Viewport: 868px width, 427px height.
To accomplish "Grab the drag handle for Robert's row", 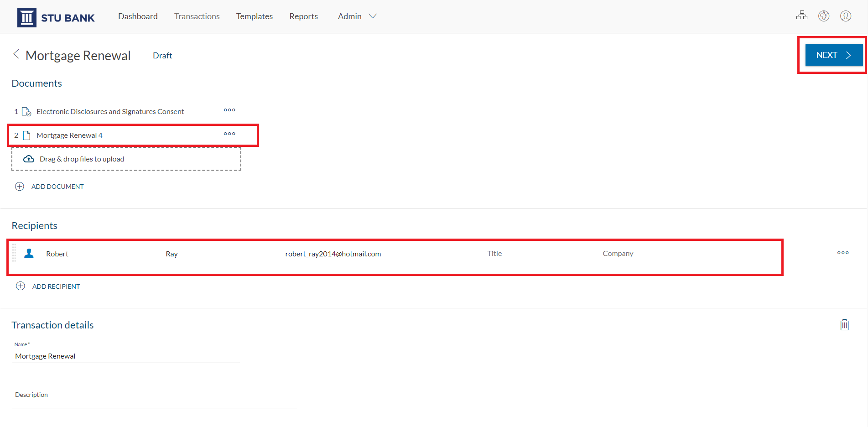I will (x=14, y=253).
